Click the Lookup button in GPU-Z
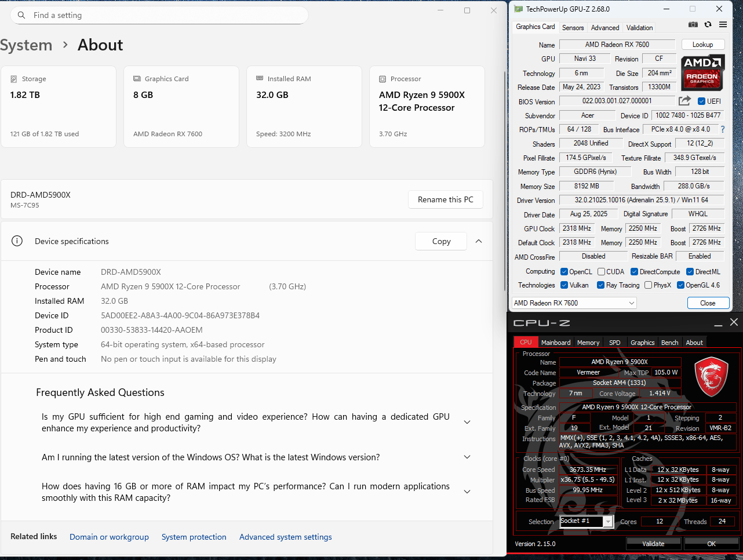 [x=702, y=45]
